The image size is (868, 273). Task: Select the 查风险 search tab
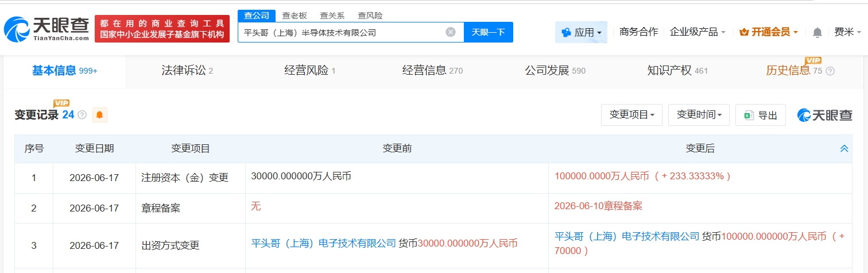370,16
